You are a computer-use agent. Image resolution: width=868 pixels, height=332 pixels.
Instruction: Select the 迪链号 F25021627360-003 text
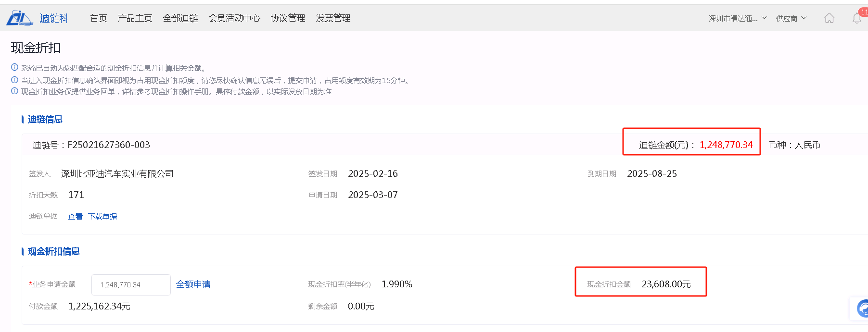click(91, 145)
